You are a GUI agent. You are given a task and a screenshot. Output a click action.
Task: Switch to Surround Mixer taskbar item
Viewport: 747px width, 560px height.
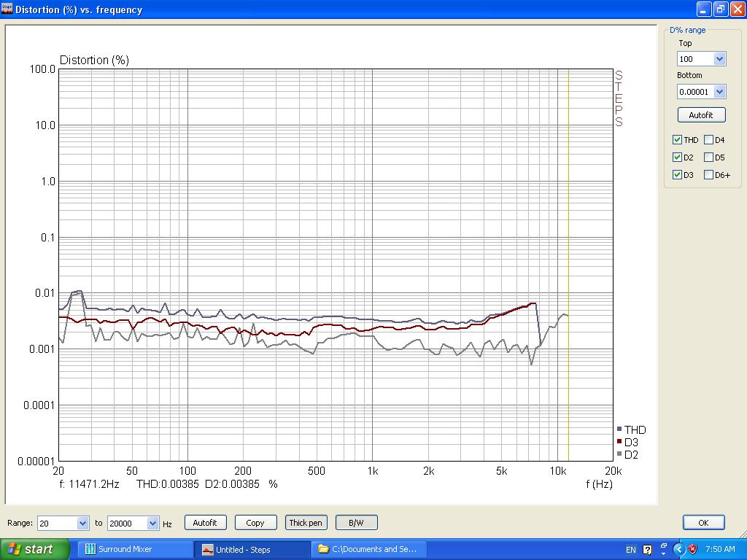pyautogui.click(x=134, y=549)
